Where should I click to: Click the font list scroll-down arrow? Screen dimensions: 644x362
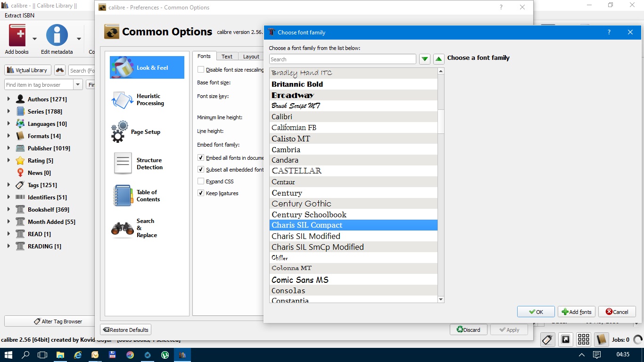[x=441, y=299]
